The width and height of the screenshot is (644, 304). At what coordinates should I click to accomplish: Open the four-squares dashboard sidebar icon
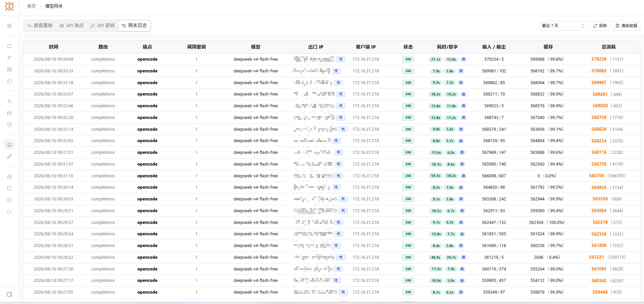coord(9,26)
